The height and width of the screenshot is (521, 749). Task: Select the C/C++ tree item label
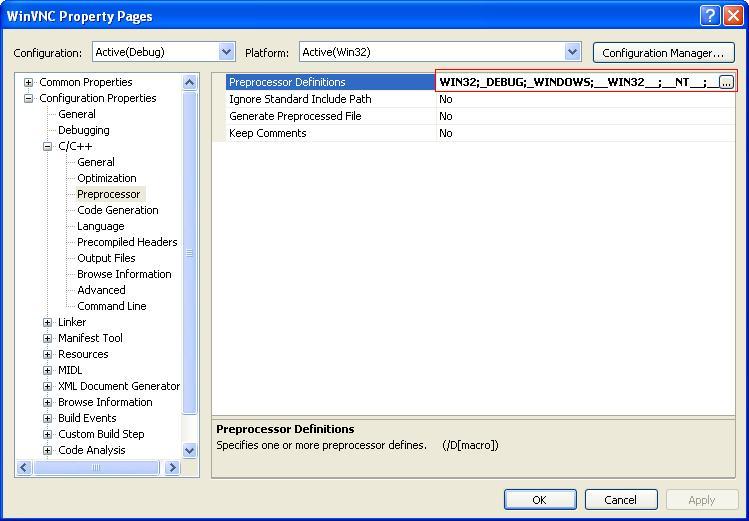(75, 146)
